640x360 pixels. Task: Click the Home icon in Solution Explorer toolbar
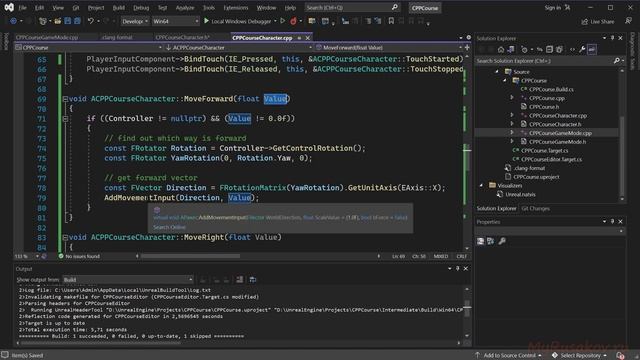tap(501, 49)
